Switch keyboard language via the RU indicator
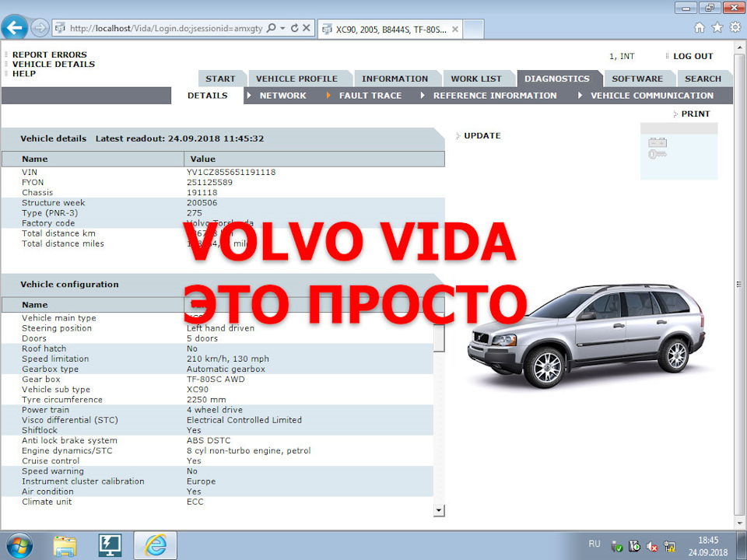Viewport: 747px width, 560px height. [x=594, y=544]
